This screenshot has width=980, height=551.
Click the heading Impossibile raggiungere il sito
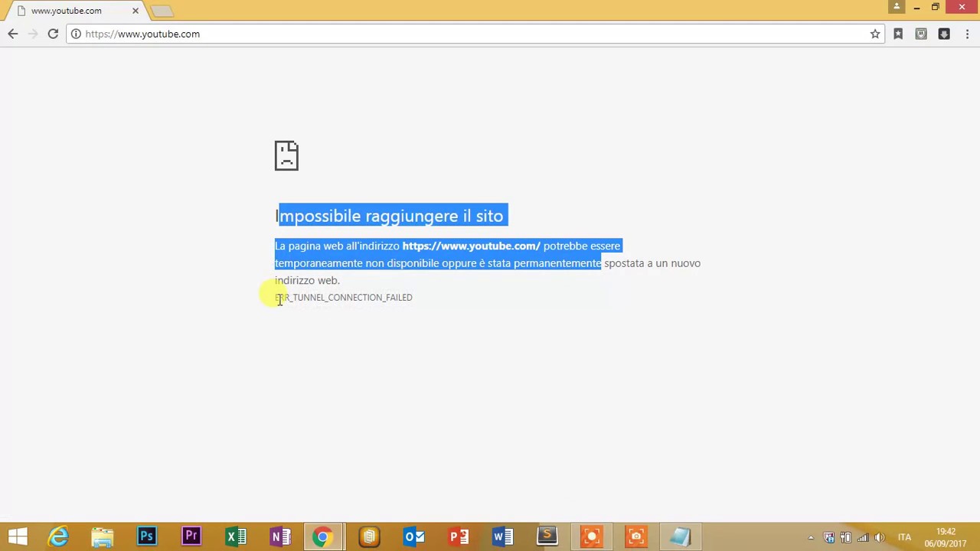[389, 216]
